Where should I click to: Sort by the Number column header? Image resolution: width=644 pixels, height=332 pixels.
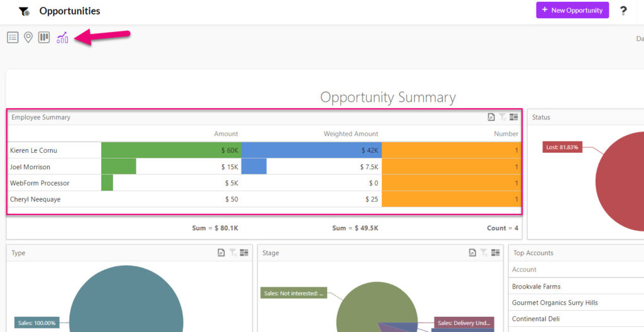[506, 134]
